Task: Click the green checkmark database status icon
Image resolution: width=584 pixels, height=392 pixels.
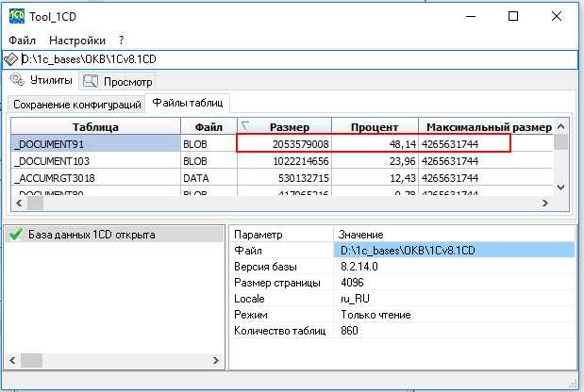Action: (14, 235)
